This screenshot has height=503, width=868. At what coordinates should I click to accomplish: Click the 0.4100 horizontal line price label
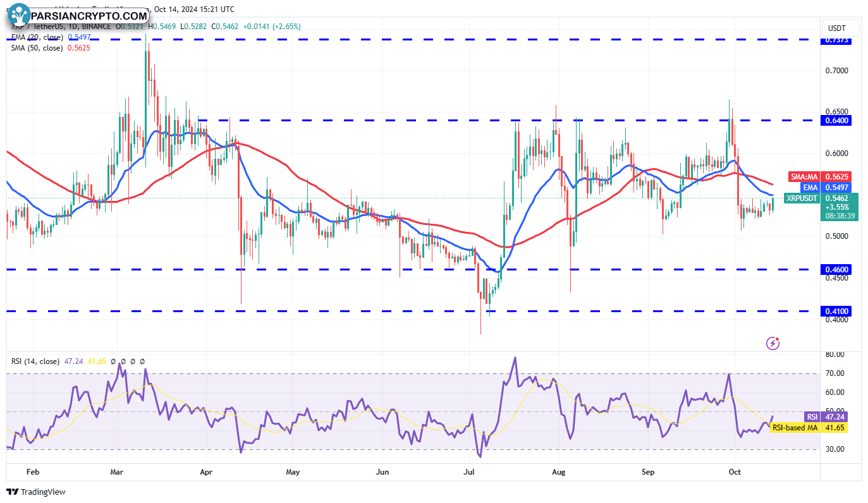pyautogui.click(x=836, y=311)
